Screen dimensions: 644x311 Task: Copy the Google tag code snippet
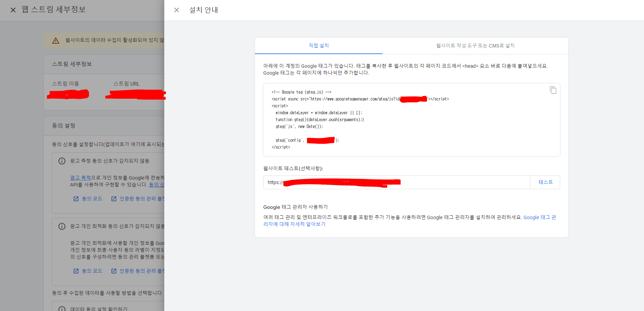(x=553, y=90)
